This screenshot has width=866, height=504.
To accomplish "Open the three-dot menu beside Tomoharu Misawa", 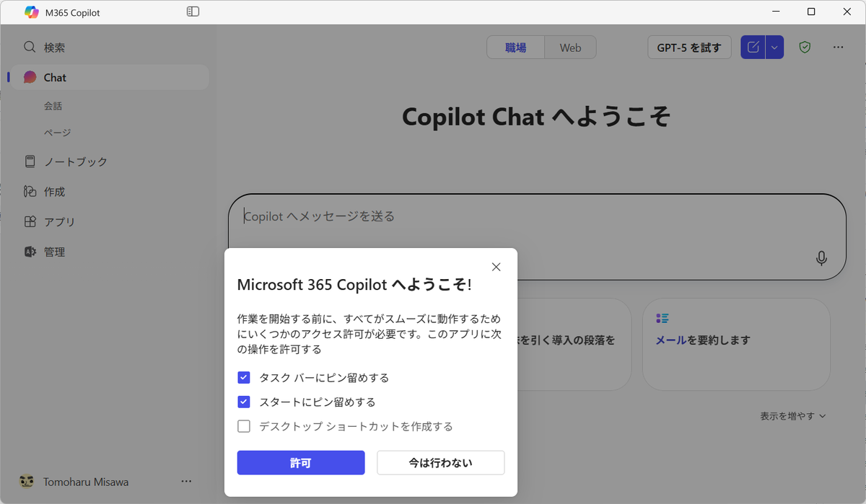I will point(186,482).
